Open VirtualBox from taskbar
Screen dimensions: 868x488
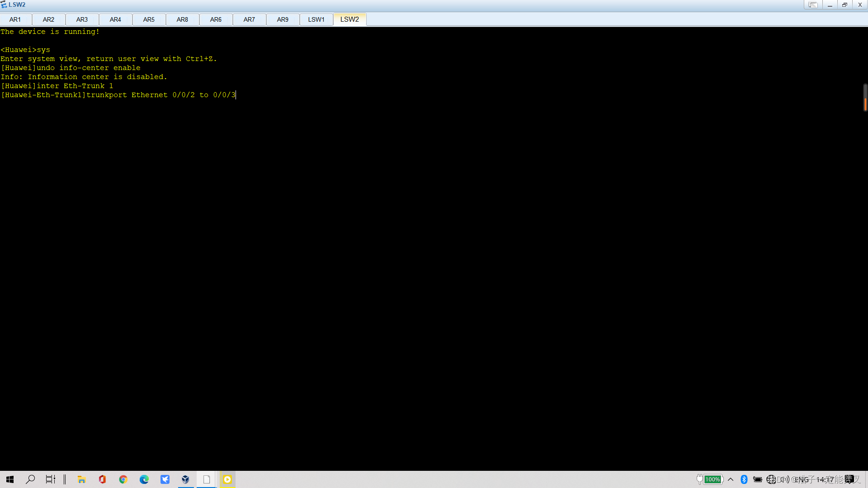[185, 479]
